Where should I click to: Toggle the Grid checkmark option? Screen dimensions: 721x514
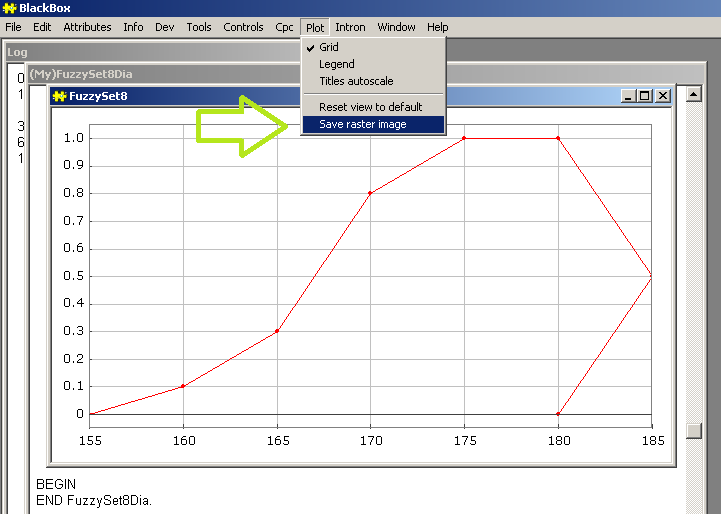(329, 47)
